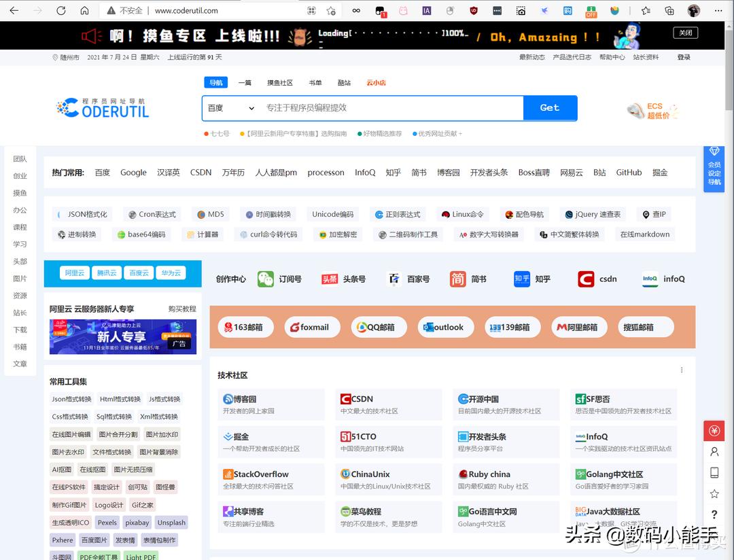Open the 博客园 icon in 技术社区

[x=270, y=404]
